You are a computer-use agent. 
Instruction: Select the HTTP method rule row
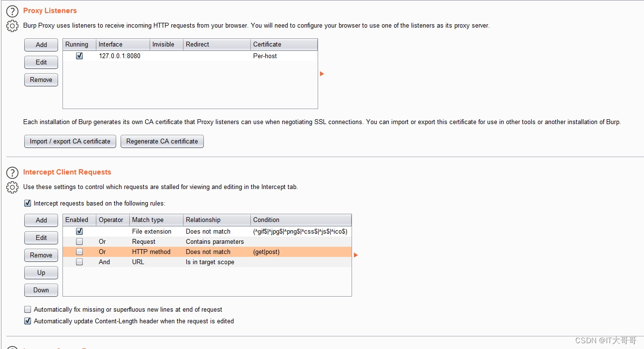click(207, 252)
